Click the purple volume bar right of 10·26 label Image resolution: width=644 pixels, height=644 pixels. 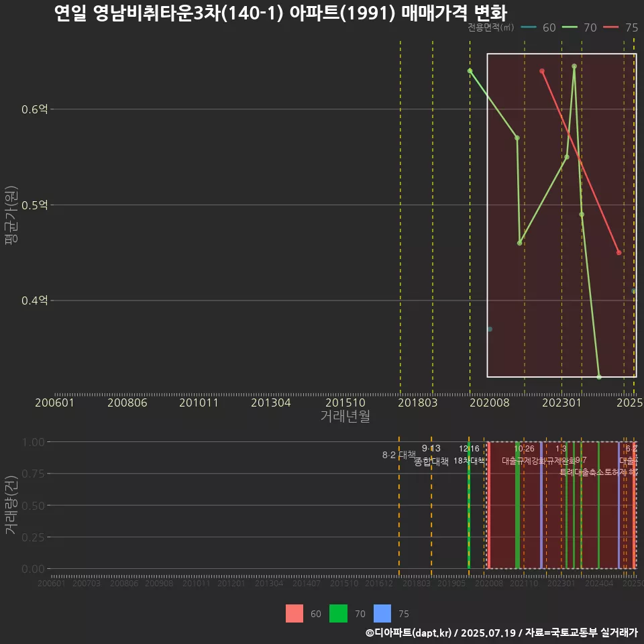pos(541,505)
